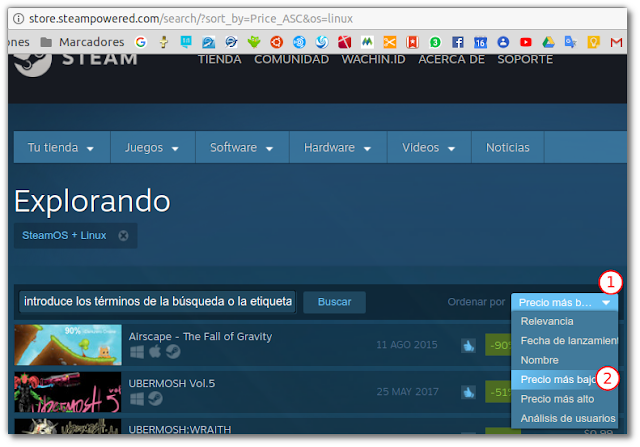
Task: Open the green alien face bookmark
Action: pyautogui.click(x=254, y=42)
